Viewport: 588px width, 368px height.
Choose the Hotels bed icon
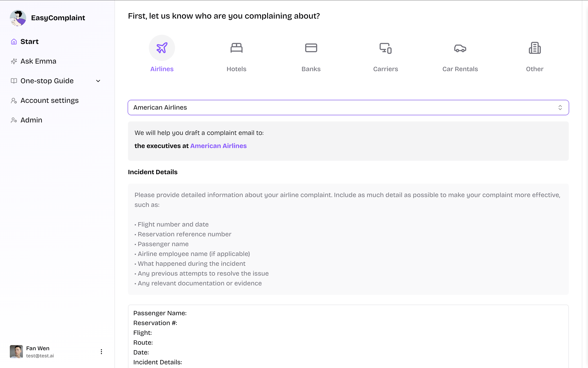[236, 48]
